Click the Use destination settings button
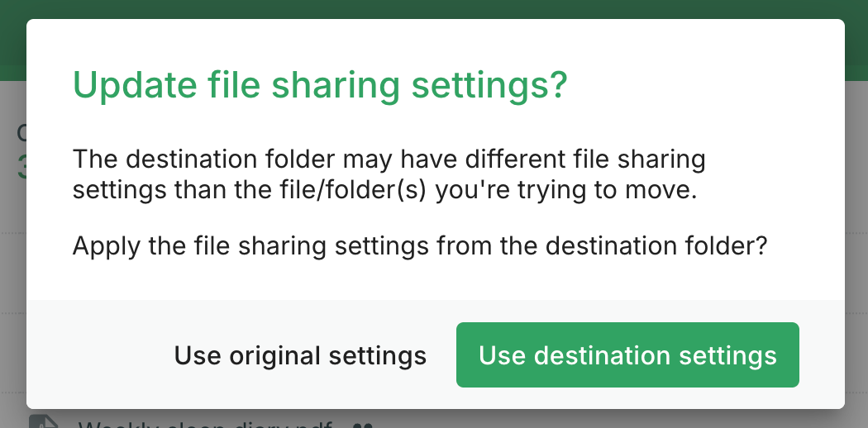The image size is (868, 428). [x=627, y=355]
